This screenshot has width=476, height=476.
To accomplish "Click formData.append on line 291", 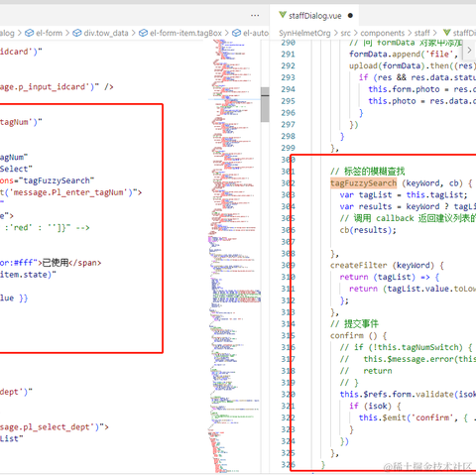I will point(385,55).
